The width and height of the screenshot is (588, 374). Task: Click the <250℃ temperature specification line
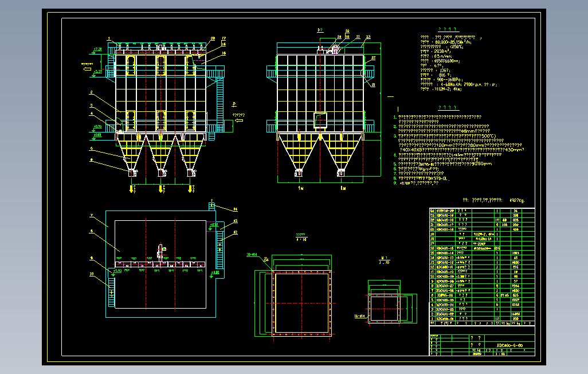[442, 46]
